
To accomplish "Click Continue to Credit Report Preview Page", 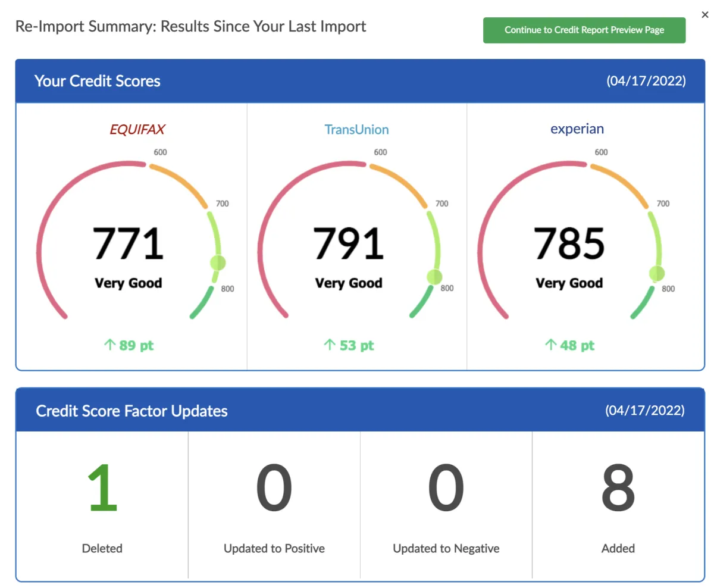I will [x=584, y=30].
